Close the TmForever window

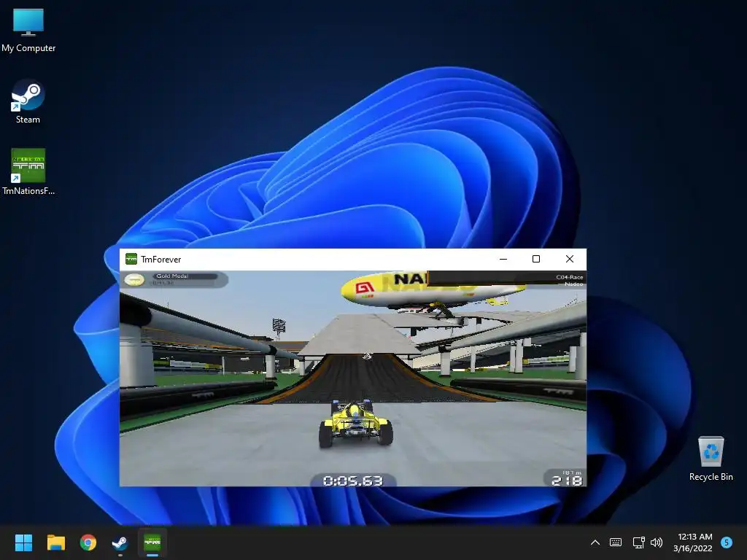tap(569, 259)
